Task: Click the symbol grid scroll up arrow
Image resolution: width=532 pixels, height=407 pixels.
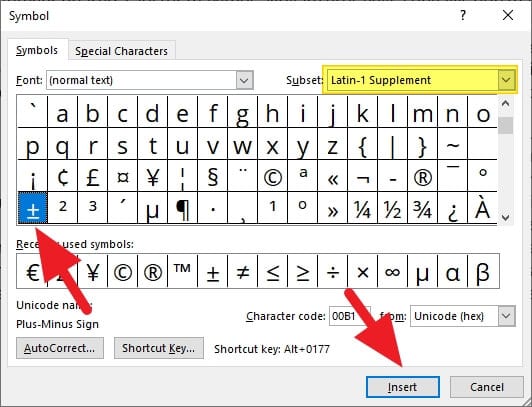Action: (x=506, y=103)
